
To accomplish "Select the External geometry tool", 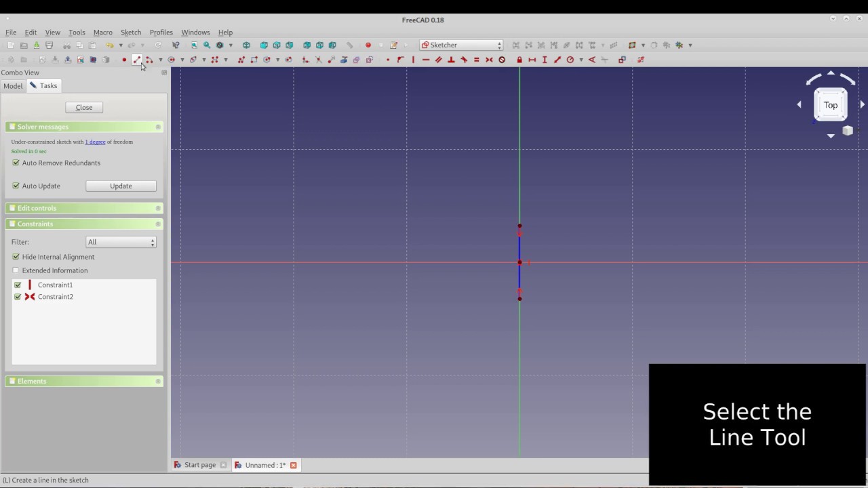I will click(x=343, y=60).
